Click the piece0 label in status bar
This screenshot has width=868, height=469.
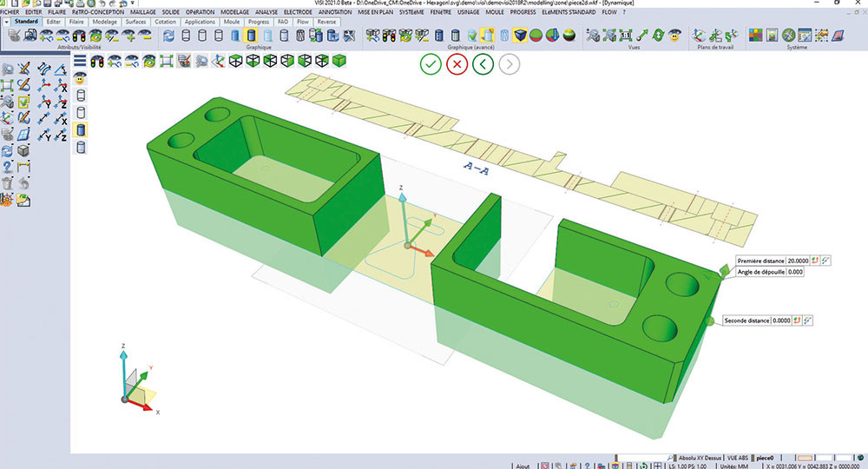coord(765,458)
